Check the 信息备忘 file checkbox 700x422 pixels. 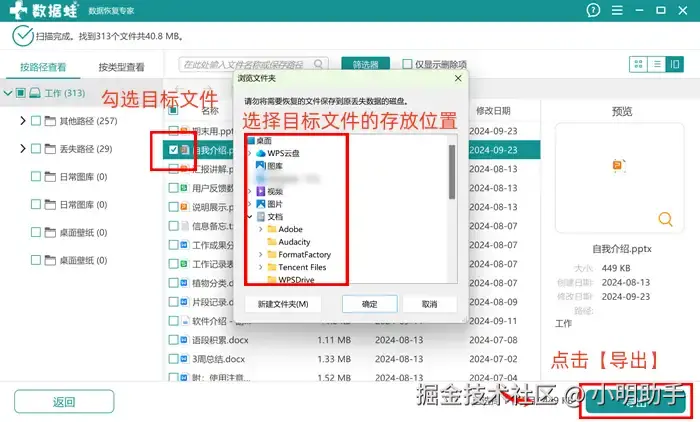pos(173,226)
